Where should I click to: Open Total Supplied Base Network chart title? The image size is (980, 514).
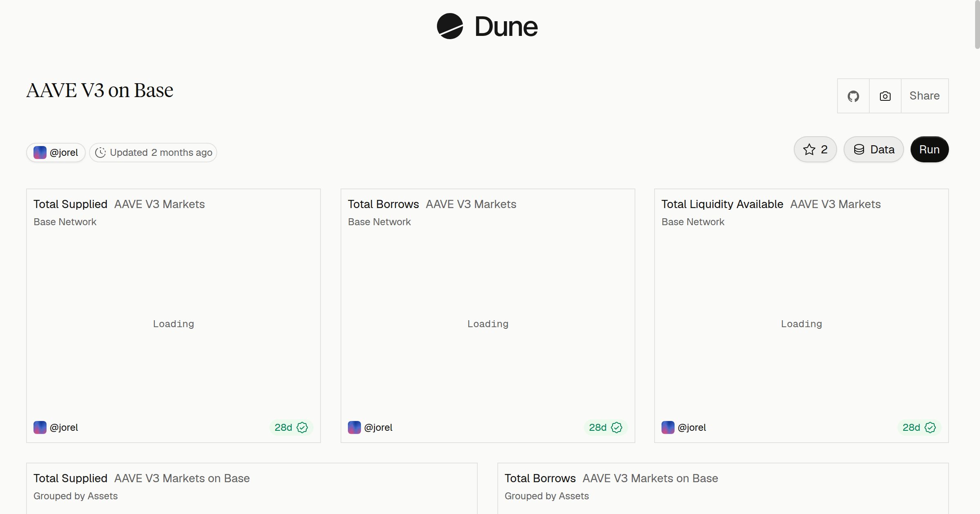coord(70,204)
